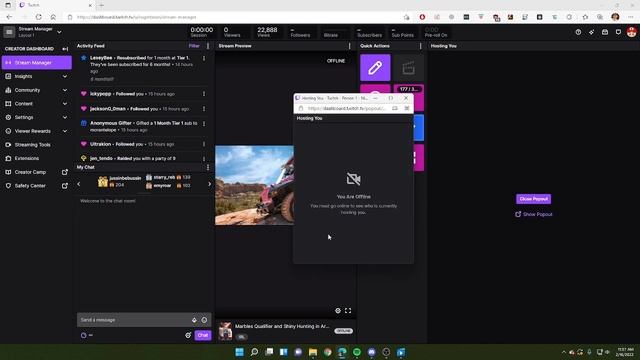Open the Bits icon in chat input

tap(194, 320)
